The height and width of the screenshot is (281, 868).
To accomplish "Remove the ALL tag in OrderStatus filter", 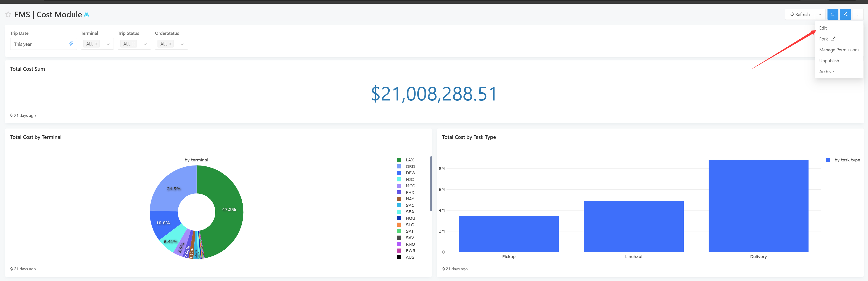I will coord(170,44).
